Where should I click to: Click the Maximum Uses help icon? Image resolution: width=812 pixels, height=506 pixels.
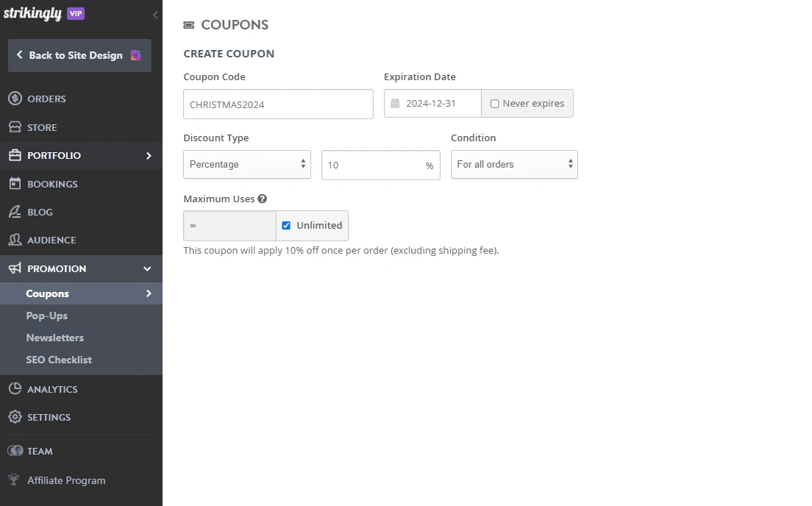263,198
